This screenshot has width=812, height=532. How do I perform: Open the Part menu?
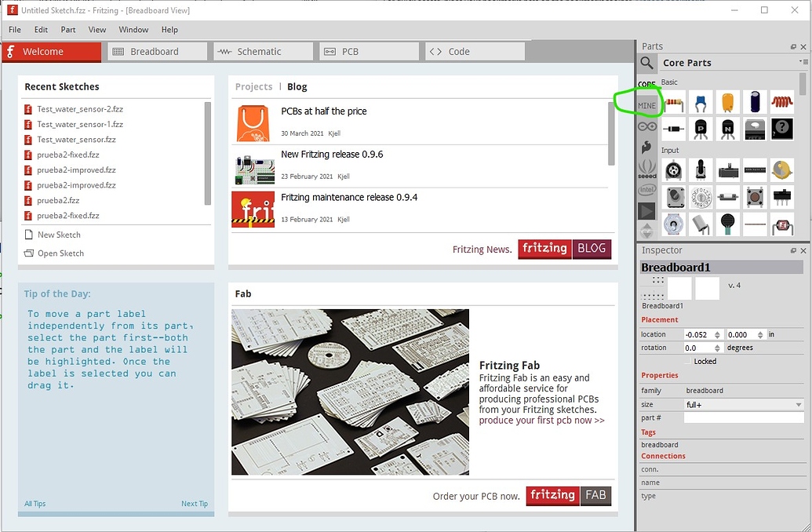click(x=67, y=30)
